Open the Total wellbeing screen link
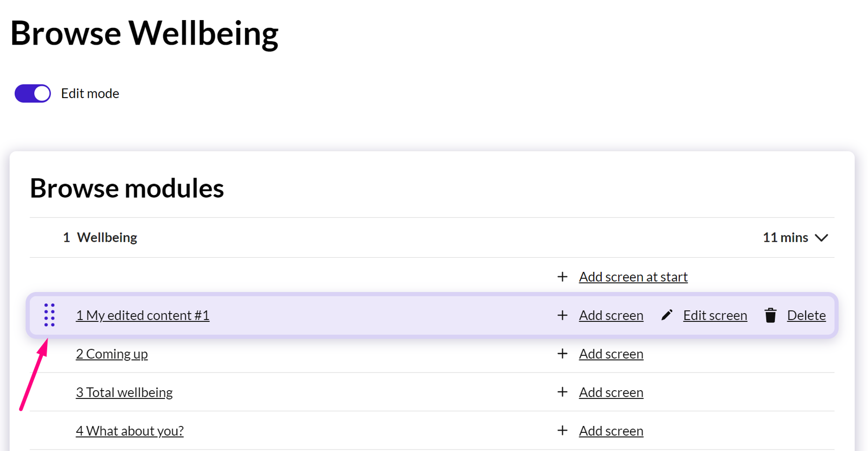The height and width of the screenshot is (451, 868). click(x=124, y=392)
